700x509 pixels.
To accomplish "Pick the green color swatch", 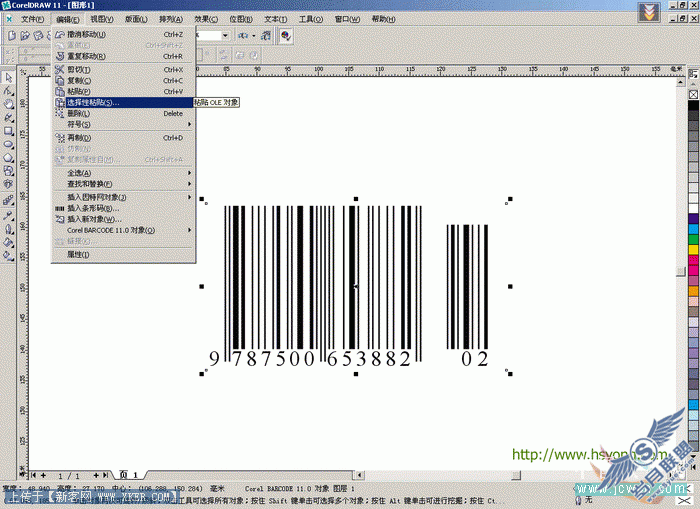I will point(693,239).
